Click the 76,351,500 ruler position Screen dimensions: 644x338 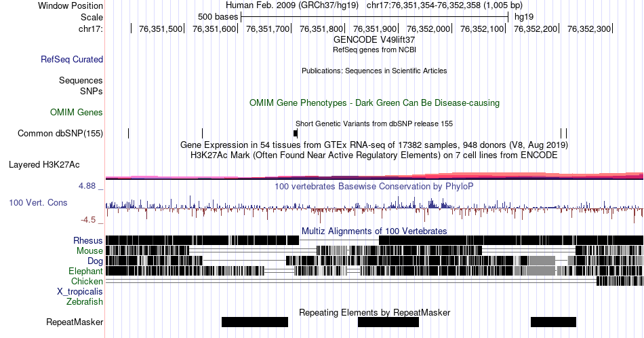pos(161,29)
